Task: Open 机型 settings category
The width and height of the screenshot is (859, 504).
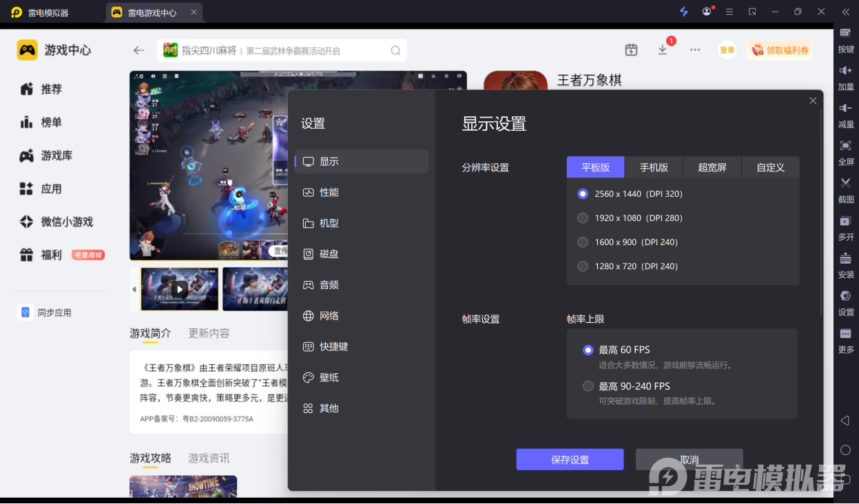Action: coord(361,224)
